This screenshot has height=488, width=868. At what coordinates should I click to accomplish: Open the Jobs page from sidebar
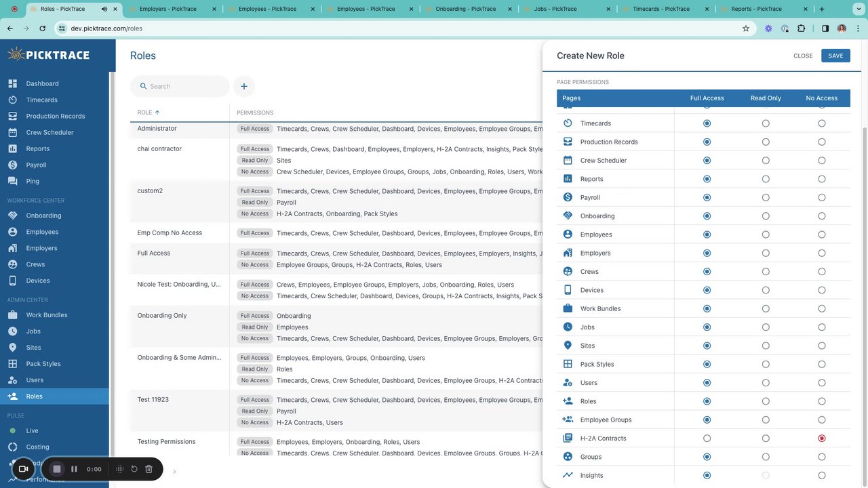click(x=54, y=331)
